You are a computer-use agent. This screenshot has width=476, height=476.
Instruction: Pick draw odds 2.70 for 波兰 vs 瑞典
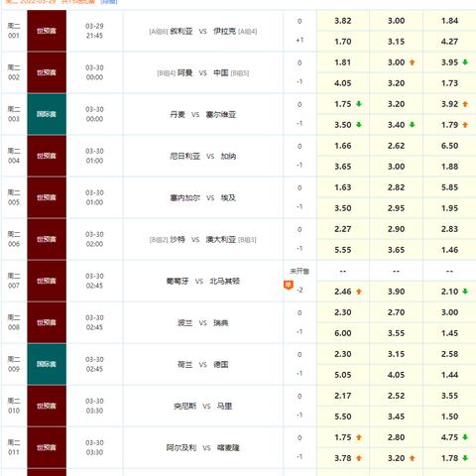(396, 312)
